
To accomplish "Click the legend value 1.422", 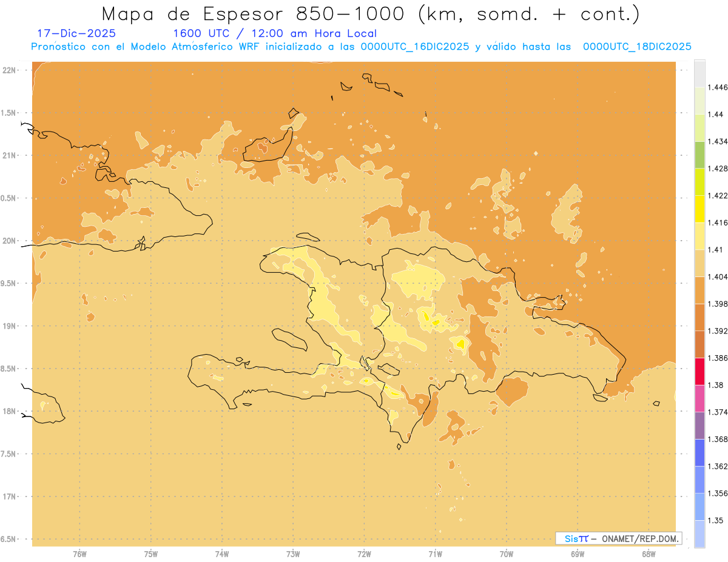I will pyautogui.click(x=718, y=195).
